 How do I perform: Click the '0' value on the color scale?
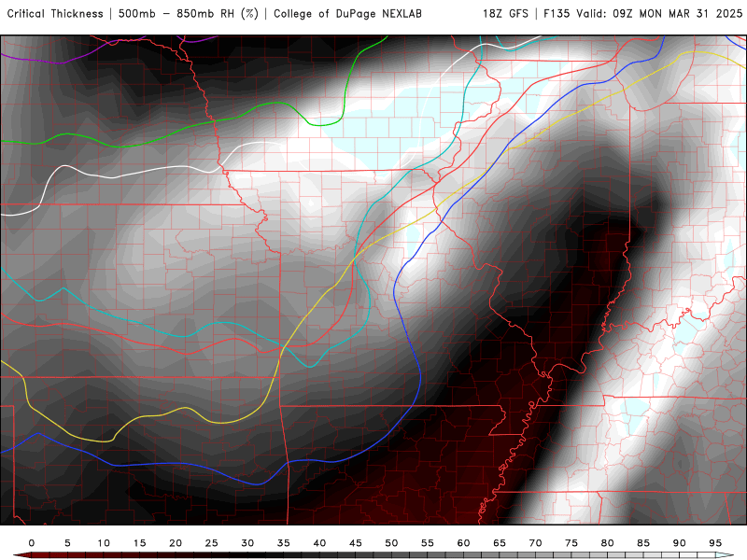coord(32,543)
